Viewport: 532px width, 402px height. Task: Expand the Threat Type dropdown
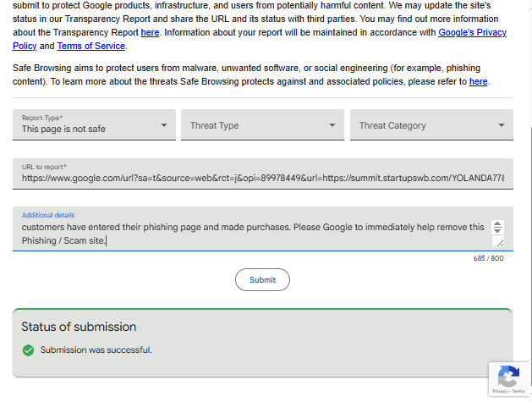point(262,125)
